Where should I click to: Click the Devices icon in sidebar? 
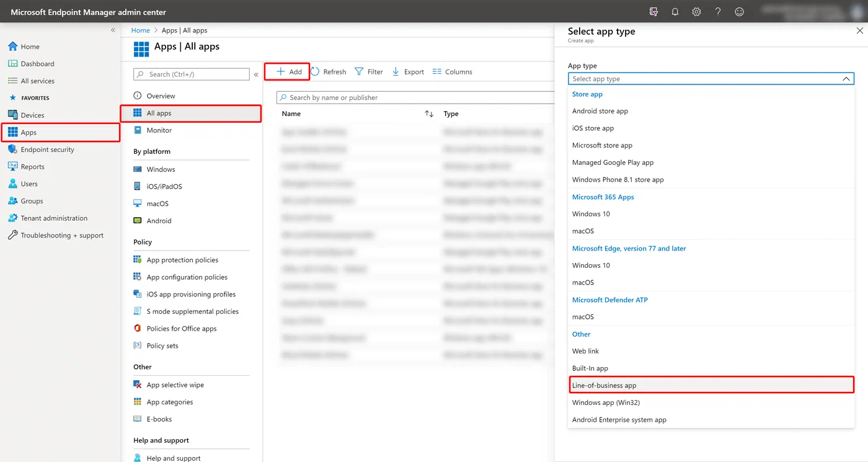pyautogui.click(x=13, y=115)
